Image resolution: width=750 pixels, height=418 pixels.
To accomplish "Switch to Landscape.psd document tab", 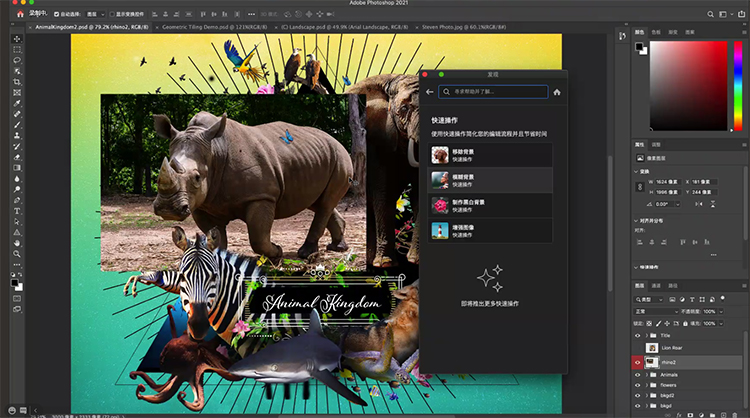I will [x=344, y=27].
